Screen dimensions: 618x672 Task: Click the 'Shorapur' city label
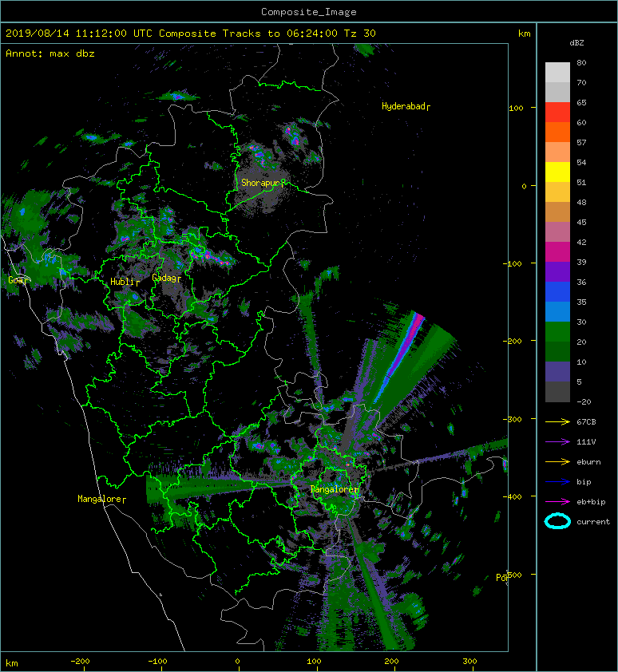point(260,183)
